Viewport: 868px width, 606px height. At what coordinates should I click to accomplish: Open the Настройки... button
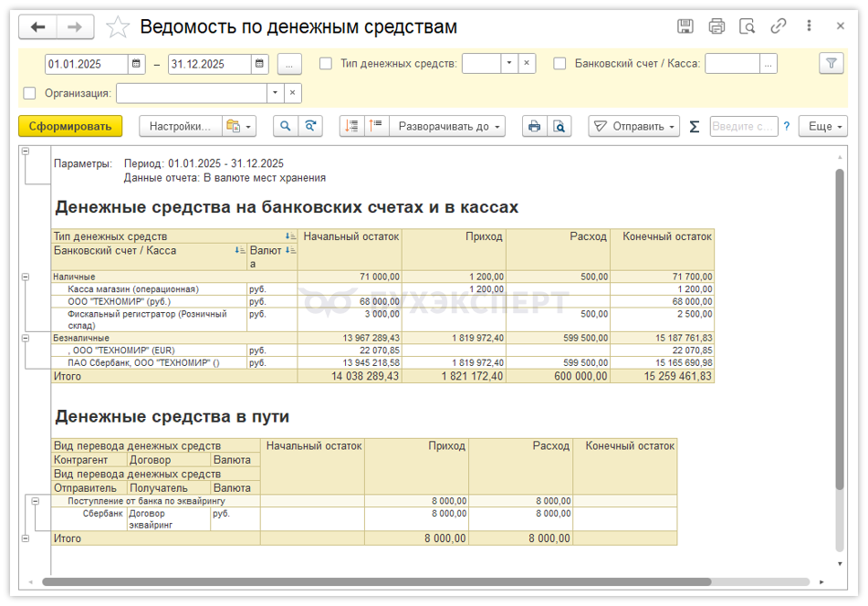point(179,126)
